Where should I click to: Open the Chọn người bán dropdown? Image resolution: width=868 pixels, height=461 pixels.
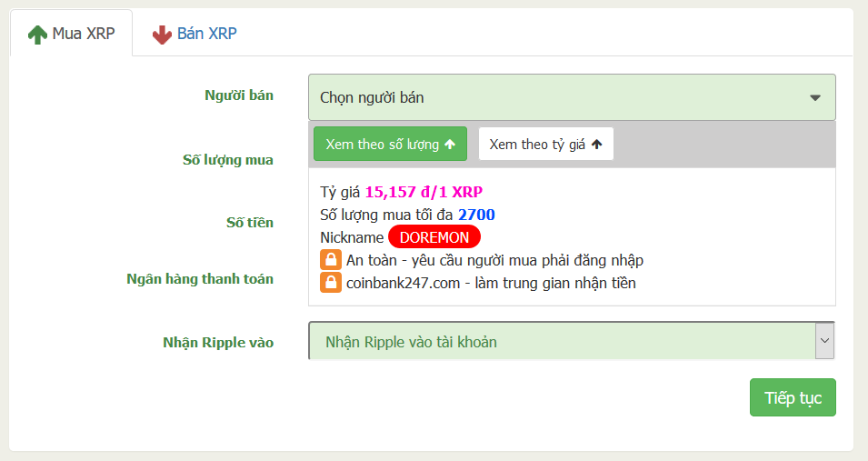click(572, 97)
